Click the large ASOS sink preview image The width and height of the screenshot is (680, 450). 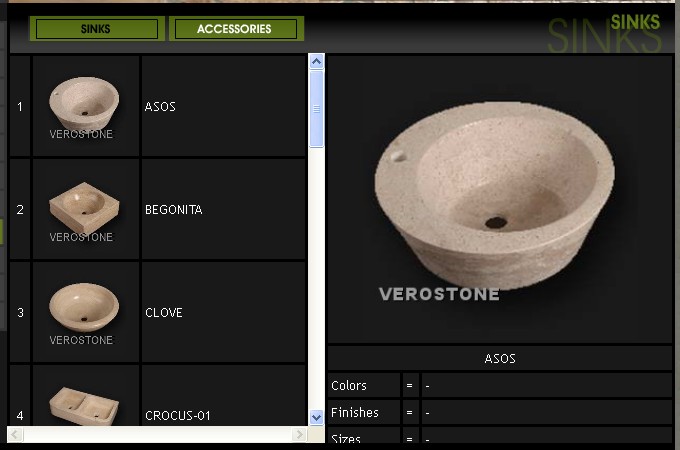(x=500, y=199)
